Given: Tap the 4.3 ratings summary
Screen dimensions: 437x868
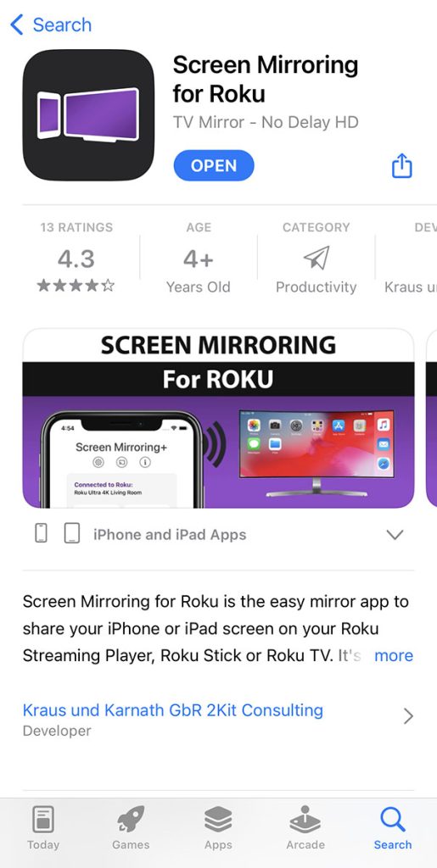Looking at the screenshot, I should [76, 258].
